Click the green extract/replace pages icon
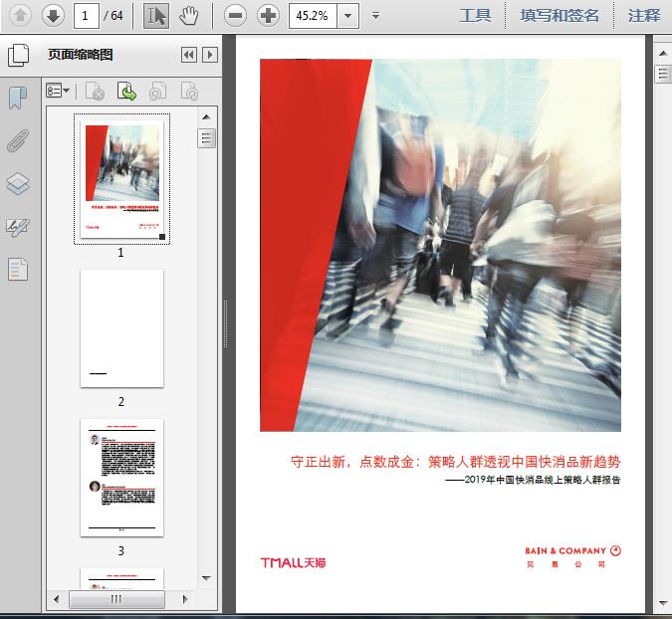The height and width of the screenshot is (619, 672). coord(126,91)
